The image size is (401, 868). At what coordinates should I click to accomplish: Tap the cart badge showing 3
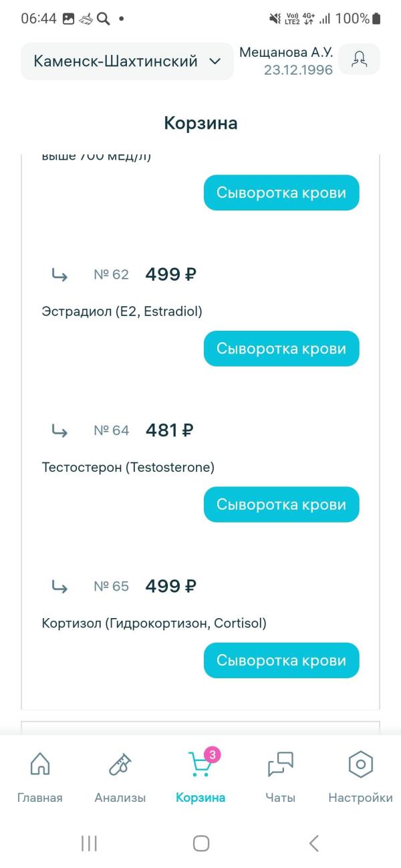tap(213, 755)
